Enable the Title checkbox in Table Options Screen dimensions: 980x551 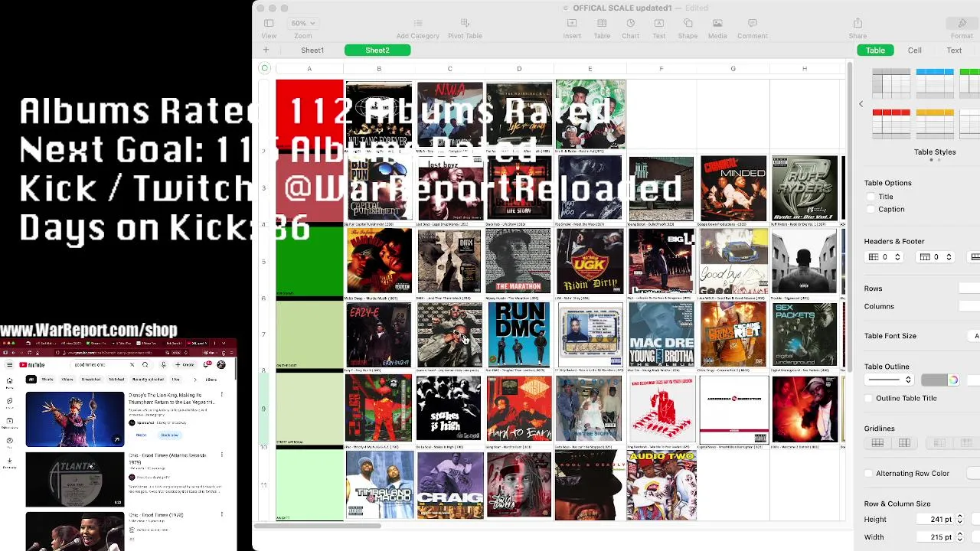(x=871, y=197)
